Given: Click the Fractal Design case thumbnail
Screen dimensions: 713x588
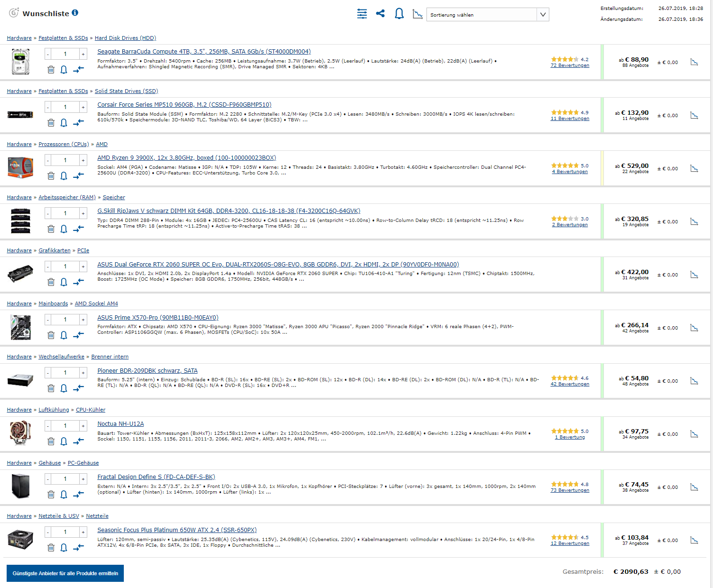Looking at the screenshot, I should tap(20, 487).
